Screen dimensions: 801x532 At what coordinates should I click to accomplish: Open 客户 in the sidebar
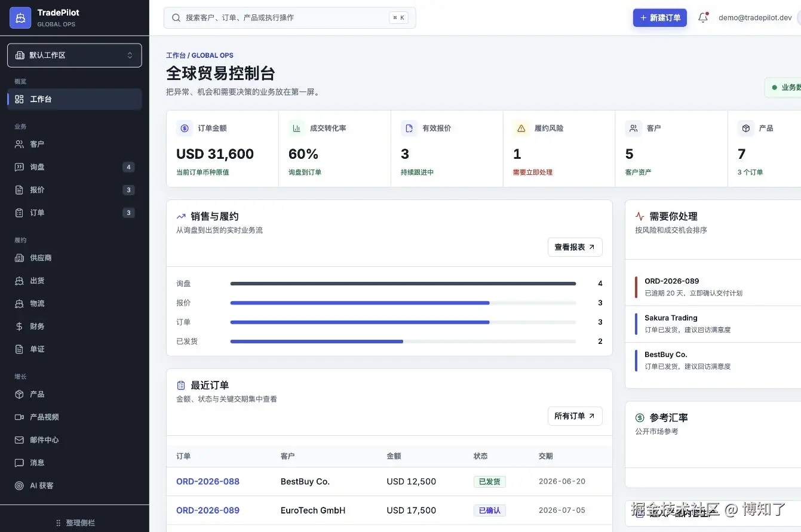click(75, 144)
